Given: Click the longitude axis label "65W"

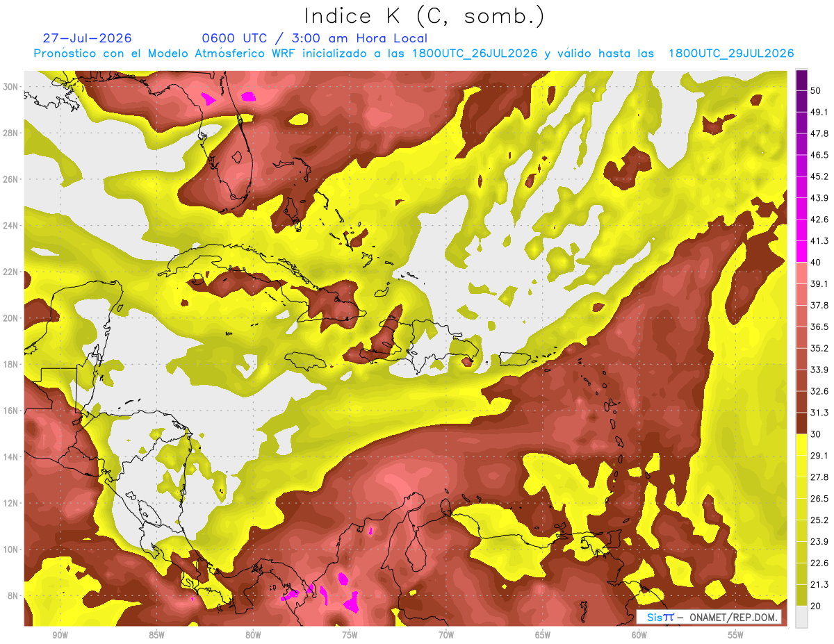Looking at the screenshot, I should click(x=543, y=635).
